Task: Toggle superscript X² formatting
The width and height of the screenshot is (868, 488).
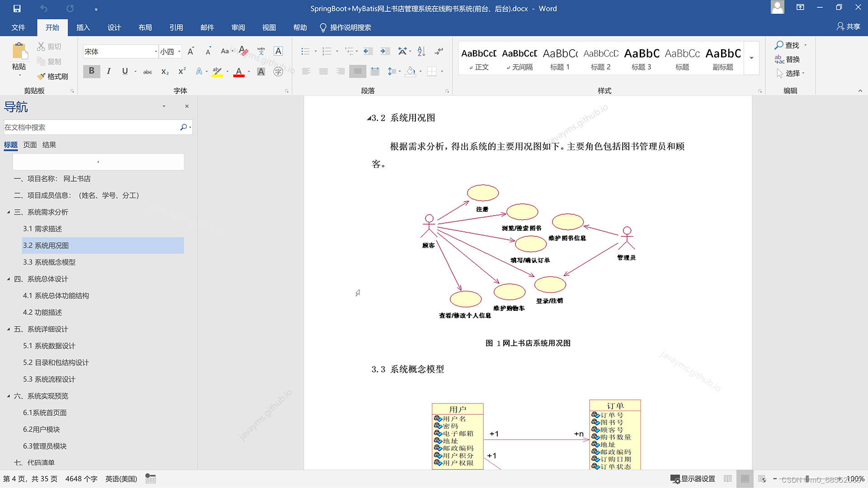Action: 182,71
